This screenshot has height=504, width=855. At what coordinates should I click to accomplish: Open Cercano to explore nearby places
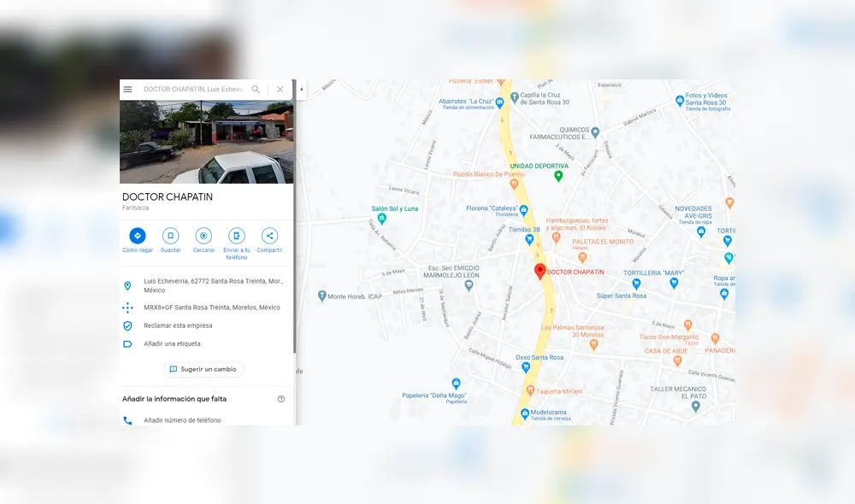pos(203,236)
